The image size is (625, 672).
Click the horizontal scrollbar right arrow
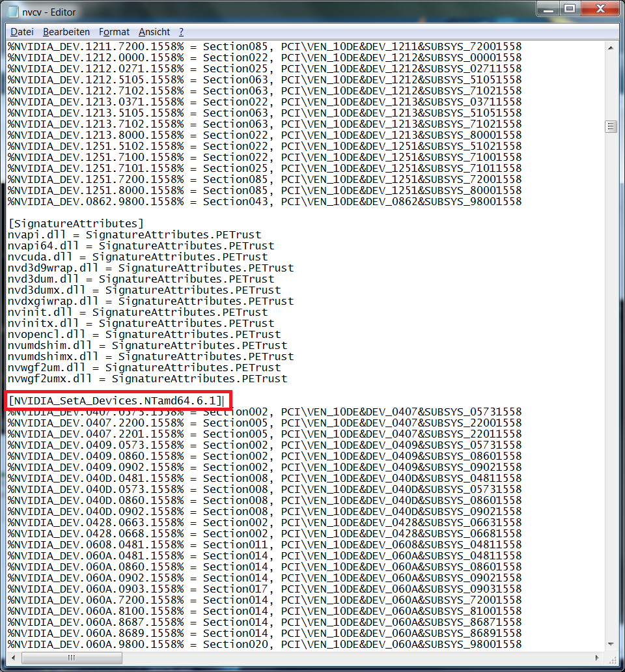[598, 658]
